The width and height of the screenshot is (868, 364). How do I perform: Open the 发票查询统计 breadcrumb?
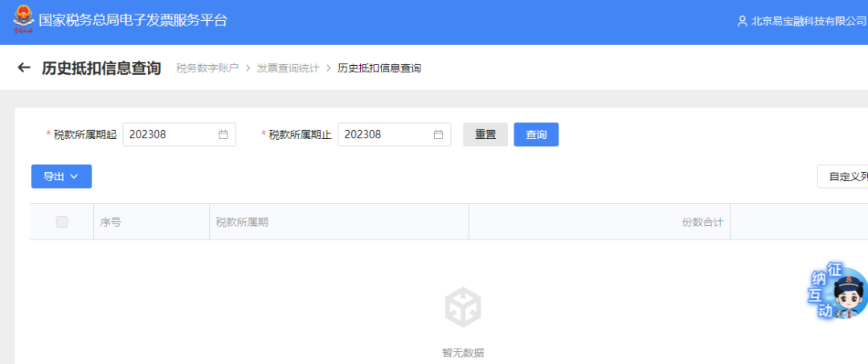click(x=288, y=68)
